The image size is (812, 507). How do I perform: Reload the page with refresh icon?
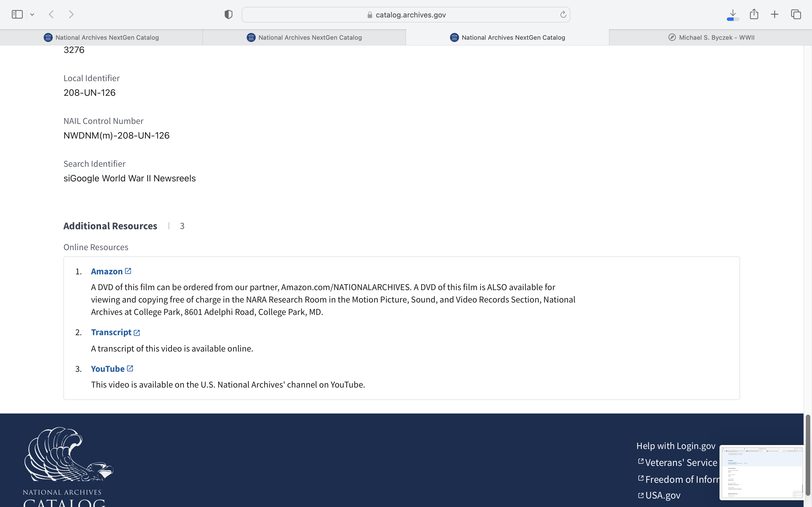[x=563, y=14]
